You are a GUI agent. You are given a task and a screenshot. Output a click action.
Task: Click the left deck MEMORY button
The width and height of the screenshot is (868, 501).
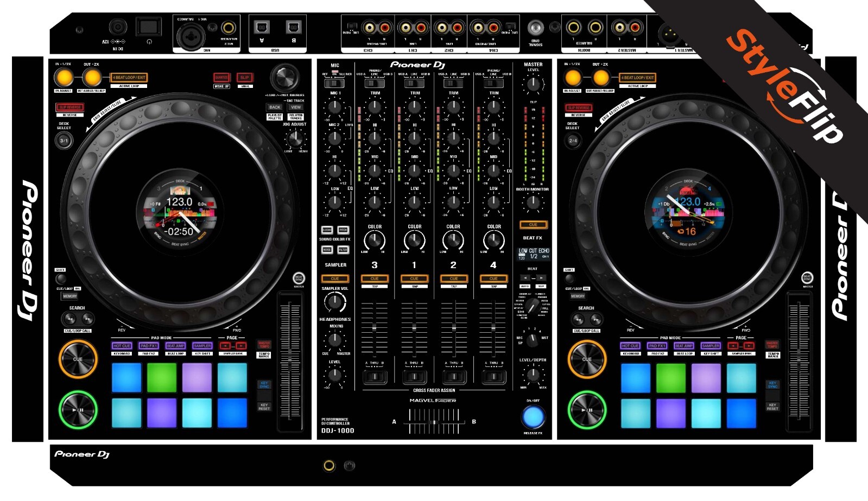pos(70,296)
